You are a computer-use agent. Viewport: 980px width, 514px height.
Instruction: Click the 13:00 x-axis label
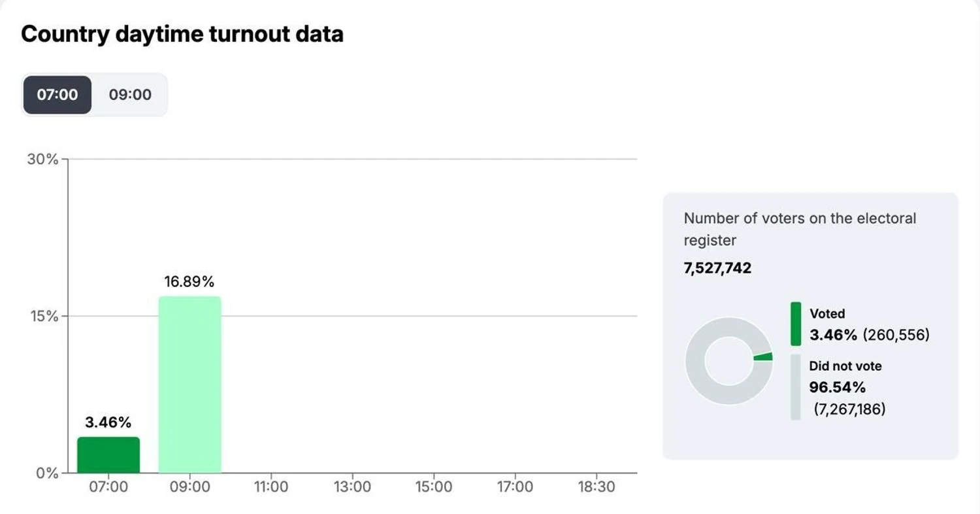pyautogui.click(x=353, y=487)
